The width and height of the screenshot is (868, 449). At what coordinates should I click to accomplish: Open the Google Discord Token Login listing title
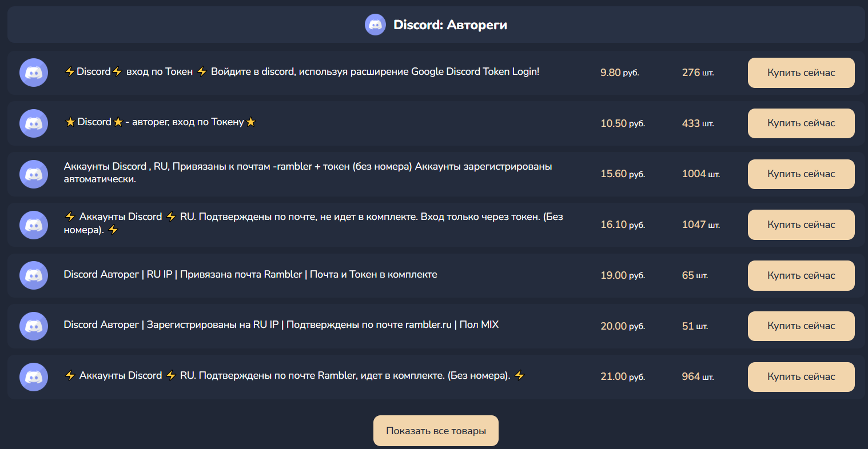pos(302,72)
